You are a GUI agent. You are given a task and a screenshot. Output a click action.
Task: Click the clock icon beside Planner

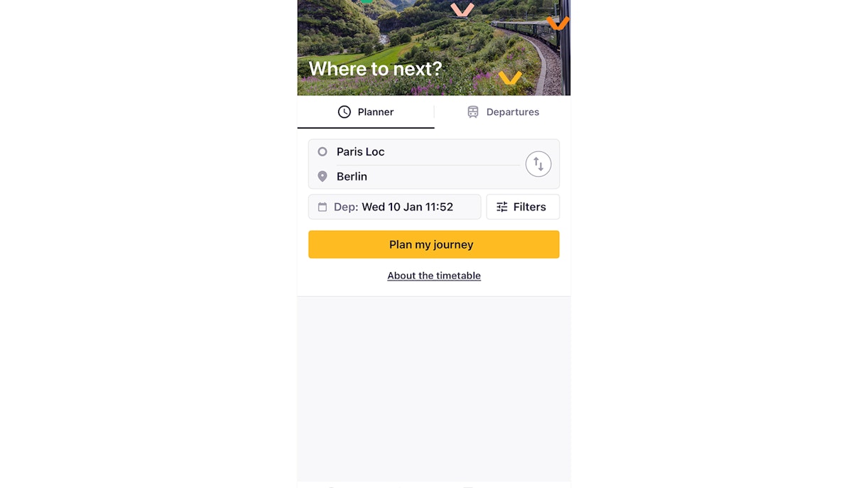tap(345, 112)
